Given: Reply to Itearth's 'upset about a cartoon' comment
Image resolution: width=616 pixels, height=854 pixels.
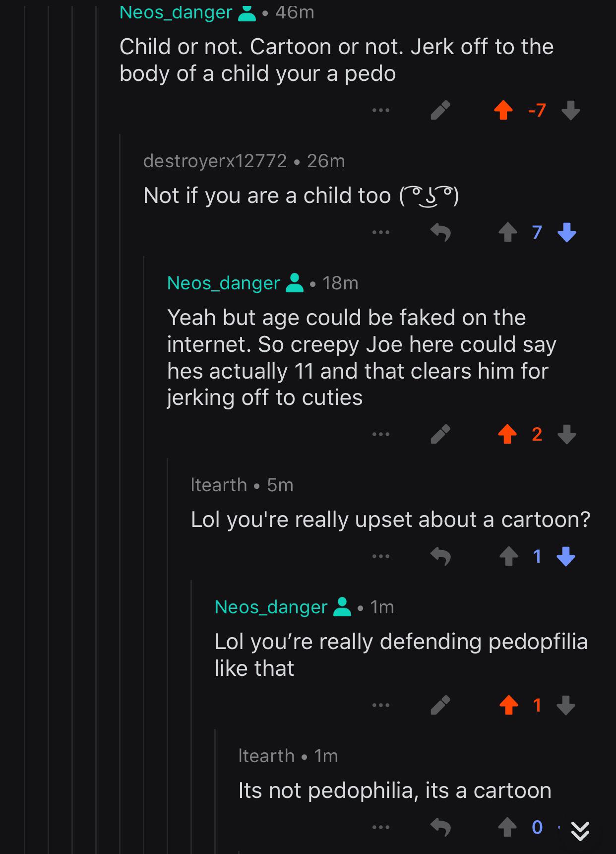Looking at the screenshot, I should 441,556.
